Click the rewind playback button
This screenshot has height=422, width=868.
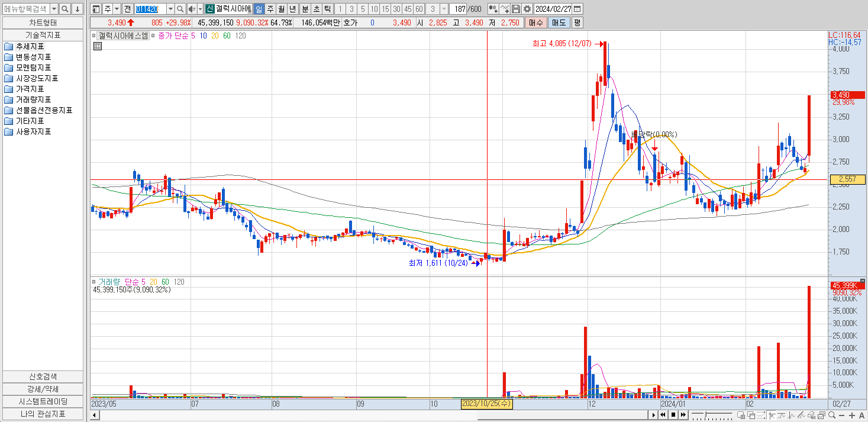pyautogui.click(x=663, y=415)
